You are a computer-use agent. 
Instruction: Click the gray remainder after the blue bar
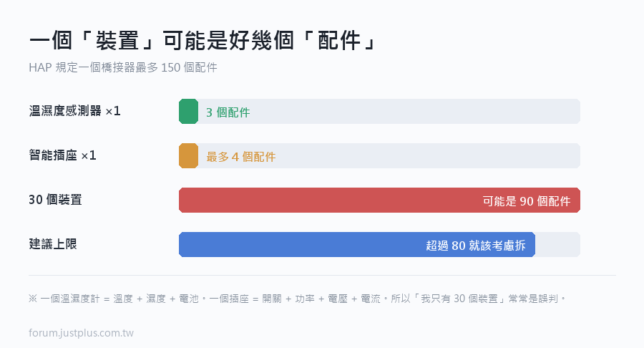click(557, 244)
